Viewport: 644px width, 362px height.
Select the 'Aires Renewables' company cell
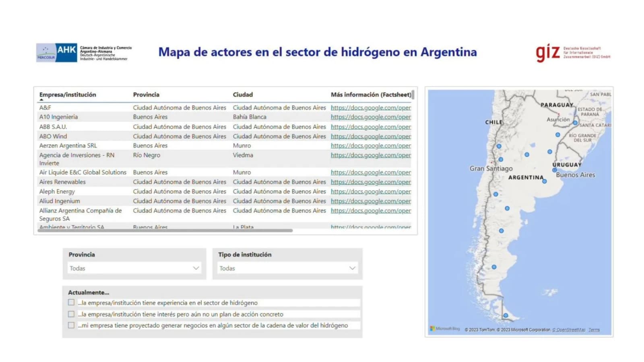click(x=62, y=182)
